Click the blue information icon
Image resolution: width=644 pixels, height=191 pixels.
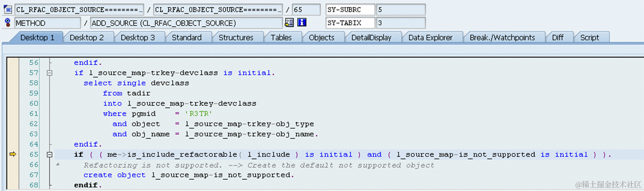[302, 22]
